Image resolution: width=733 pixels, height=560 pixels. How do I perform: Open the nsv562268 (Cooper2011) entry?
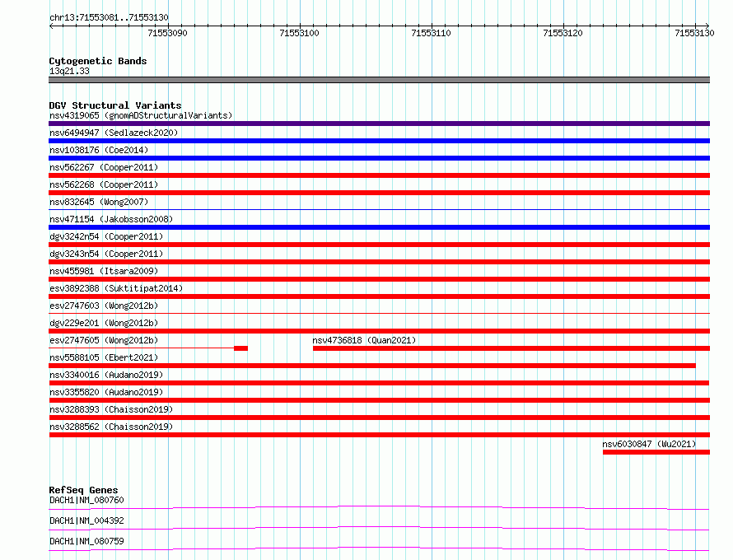[x=104, y=184]
